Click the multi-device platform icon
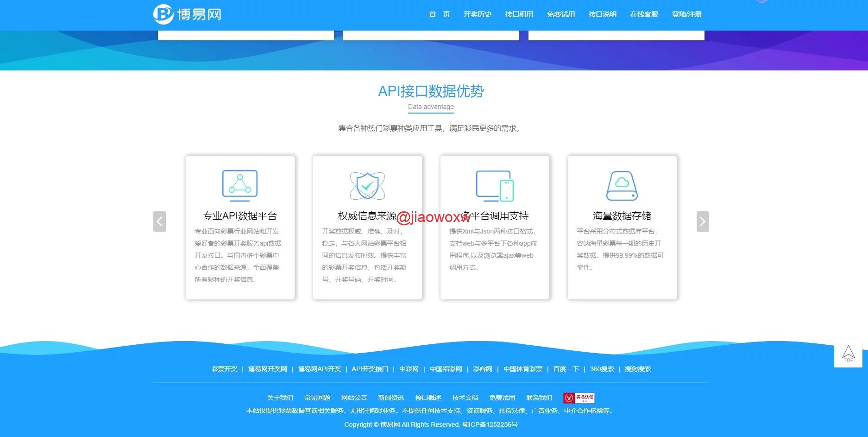This screenshot has height=437, width=868. point(495,186)
